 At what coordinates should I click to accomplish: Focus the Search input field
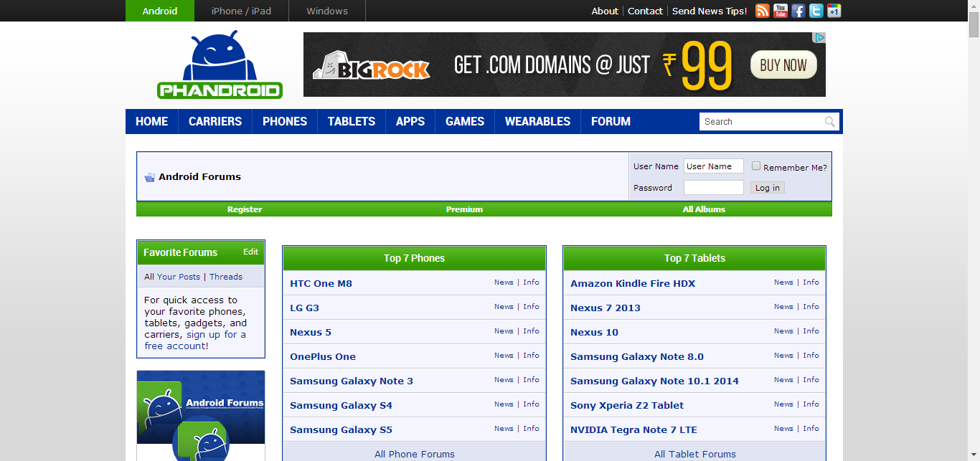point(762,122)
